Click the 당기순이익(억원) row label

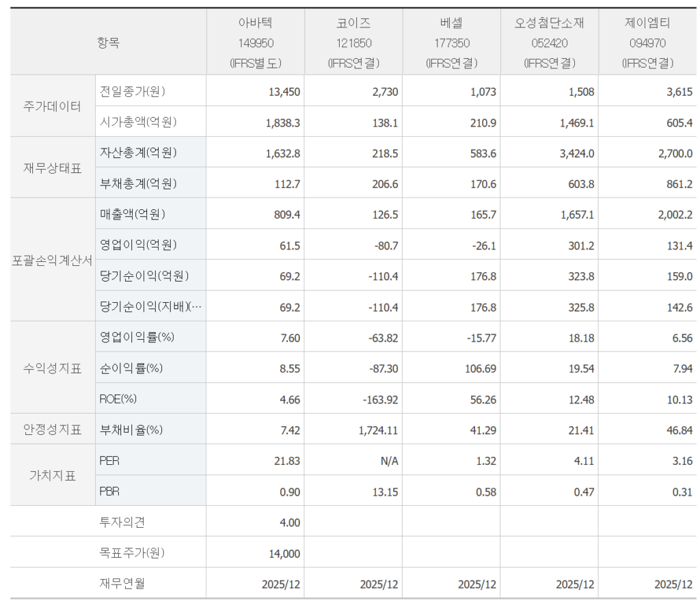(x=144, y=276)
